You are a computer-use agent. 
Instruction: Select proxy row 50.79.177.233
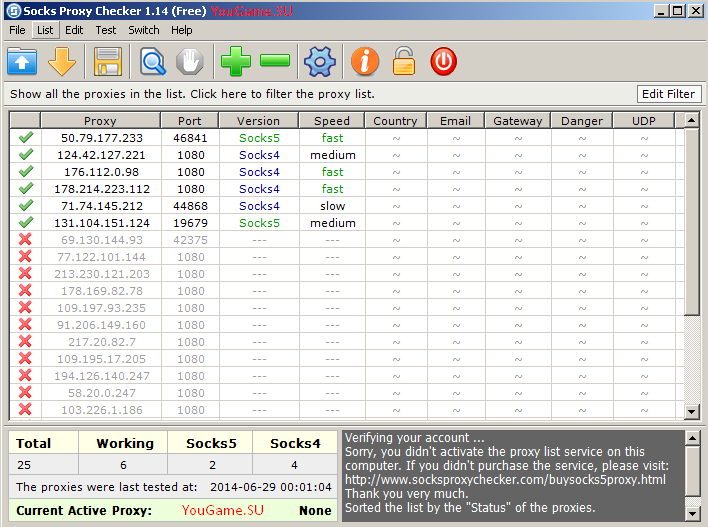coord(101,138)
